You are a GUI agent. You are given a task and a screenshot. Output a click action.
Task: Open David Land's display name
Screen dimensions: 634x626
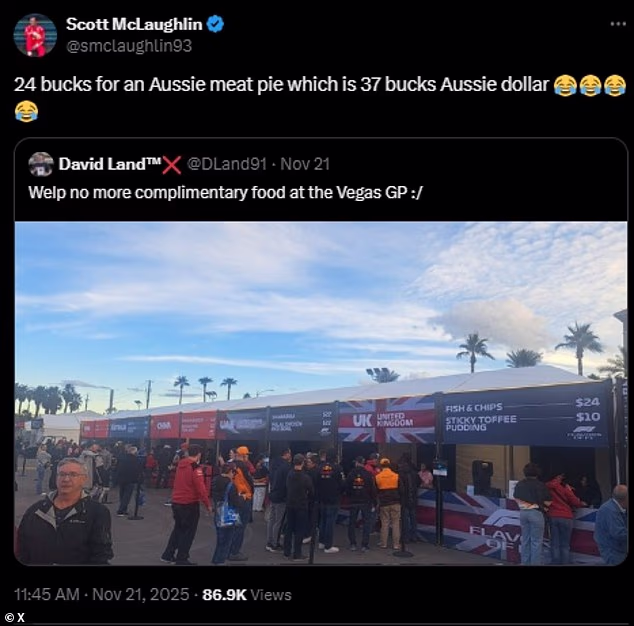click(x=110, y=164)
